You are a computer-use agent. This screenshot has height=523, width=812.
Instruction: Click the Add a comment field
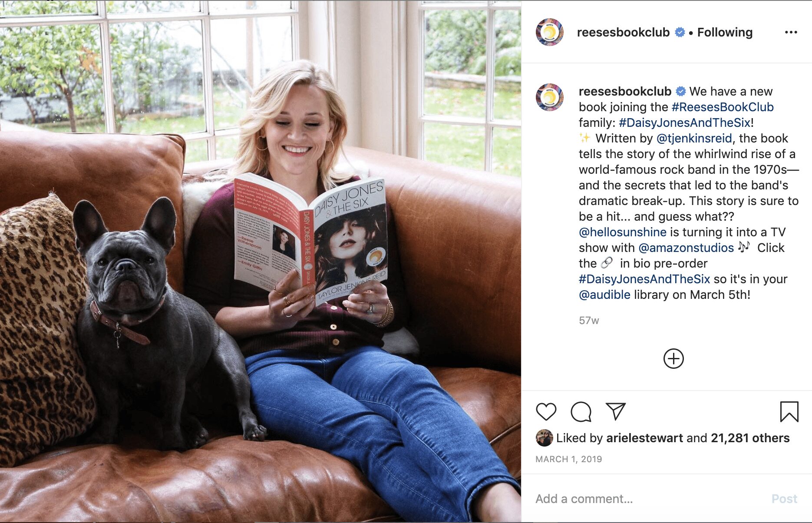(649, 499)
